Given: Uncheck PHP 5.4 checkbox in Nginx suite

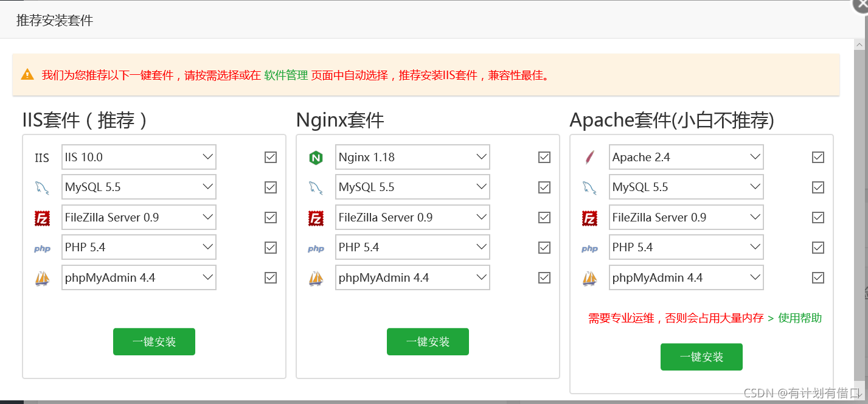Looking at the screenshot, I should pyautogui.click(x=544, y=248).
